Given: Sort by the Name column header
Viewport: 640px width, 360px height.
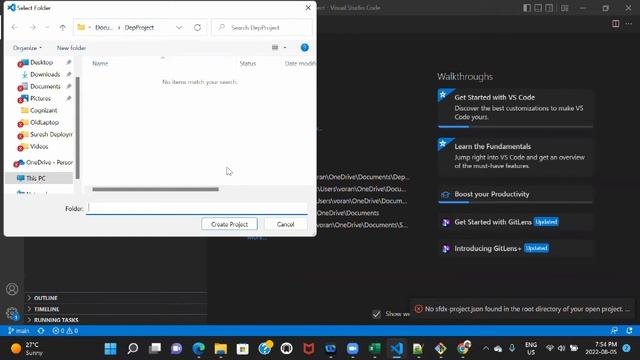Looking at the screenshot, I should [x=100, y=63].
